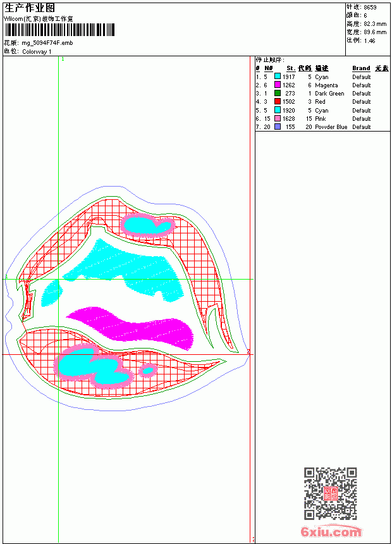
Task: Click the barcode under the studio name
Action: point(59,30)
